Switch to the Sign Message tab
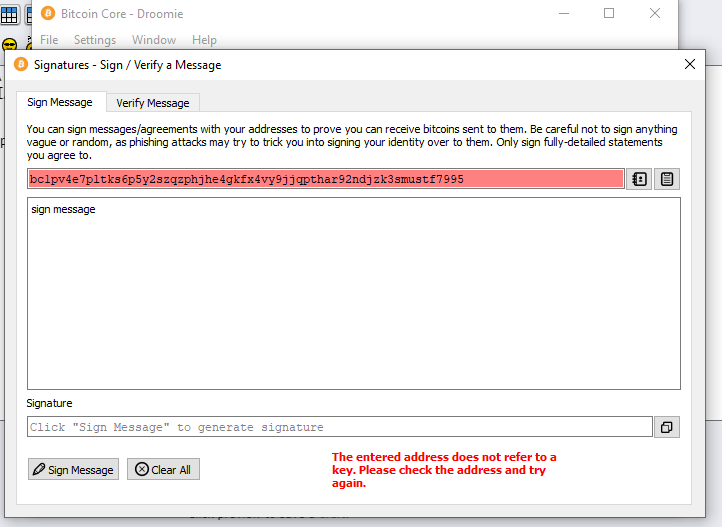This screenshot has height=527, width=722. coord(60,102)
